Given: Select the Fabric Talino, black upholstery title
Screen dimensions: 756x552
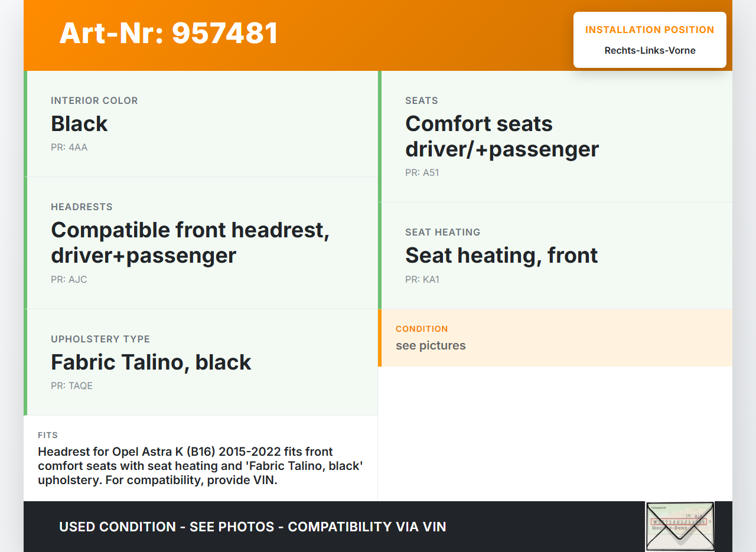Looking at the screenshot, I should coord(151,362).
